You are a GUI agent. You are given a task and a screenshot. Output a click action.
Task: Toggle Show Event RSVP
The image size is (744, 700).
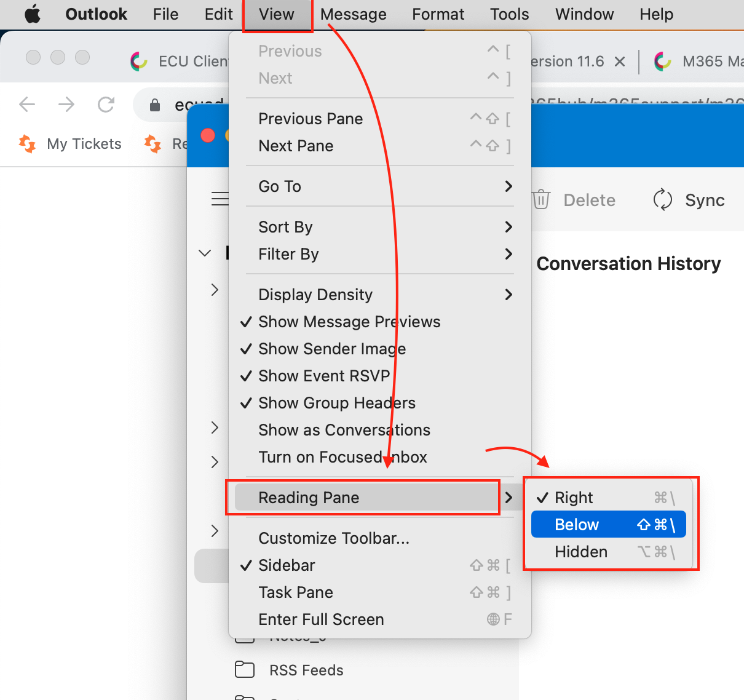(x=379, y=376)
